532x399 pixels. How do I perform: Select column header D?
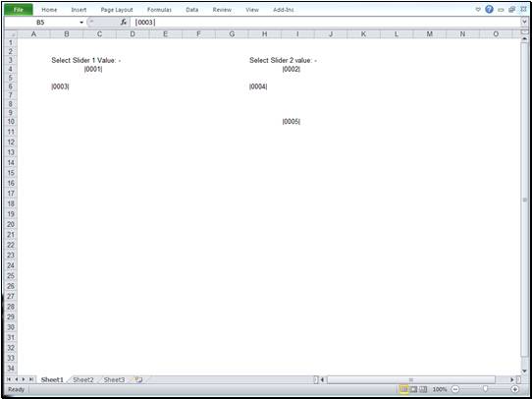tap(133, 34)
